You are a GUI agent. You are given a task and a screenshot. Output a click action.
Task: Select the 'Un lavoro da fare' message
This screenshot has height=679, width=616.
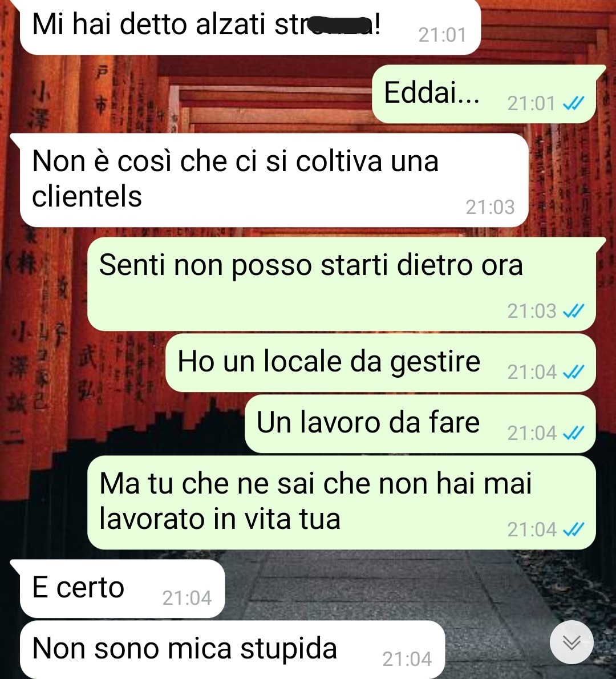[x=420, y=424]
